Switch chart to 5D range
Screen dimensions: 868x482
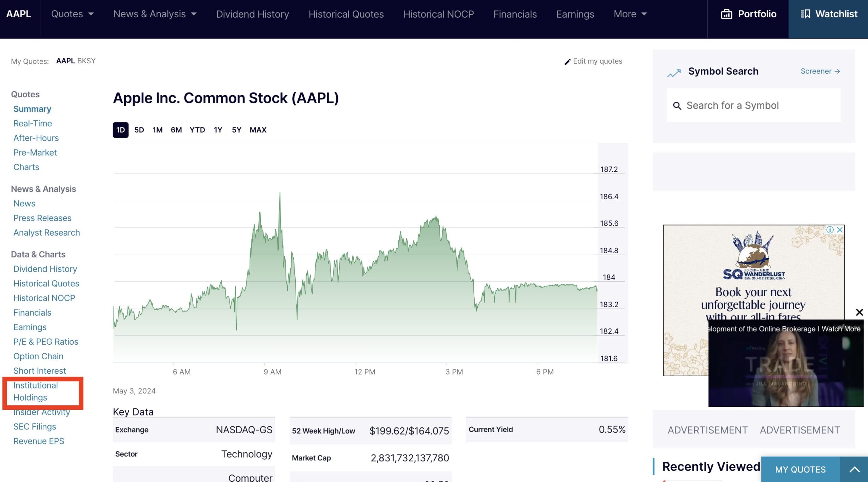[139, 130]
